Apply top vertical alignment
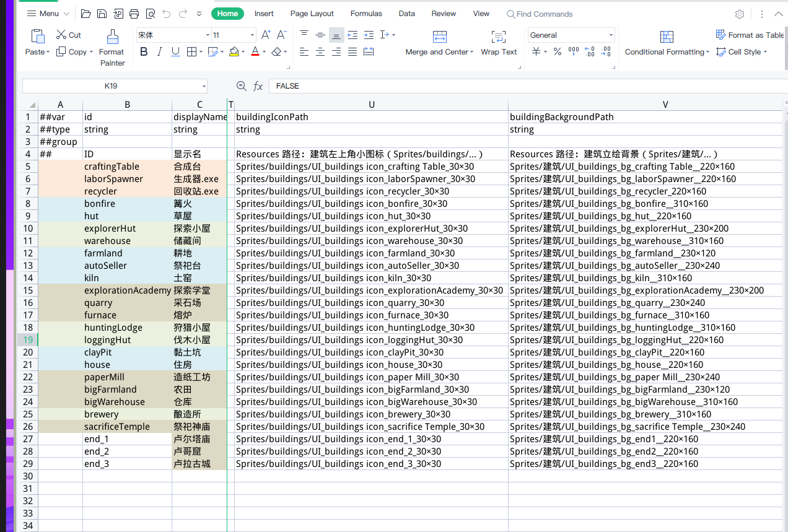Image resolution: width=788 pixels, height=532 pixels. [x=304, y=35]
